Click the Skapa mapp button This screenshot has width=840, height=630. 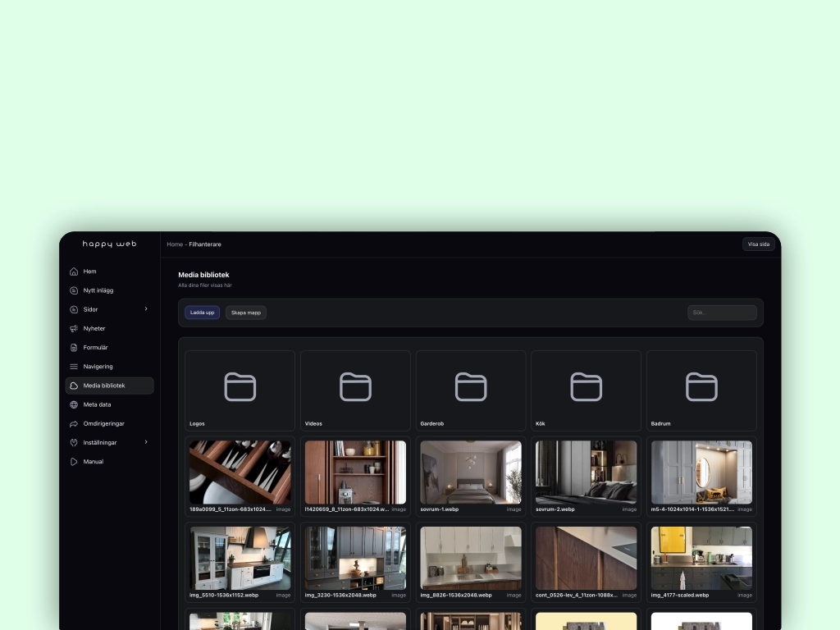(x=246, y=313)
